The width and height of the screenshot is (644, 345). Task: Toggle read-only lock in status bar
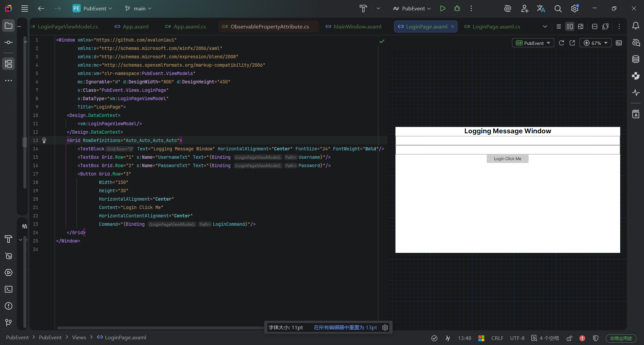coord(569,338)
